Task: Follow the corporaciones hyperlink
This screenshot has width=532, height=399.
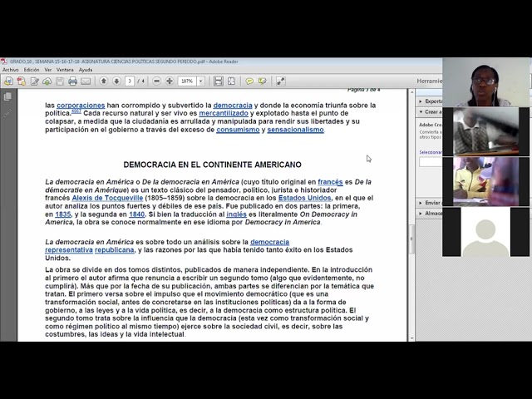Action: pyautogui.click(x=81, y=106)
